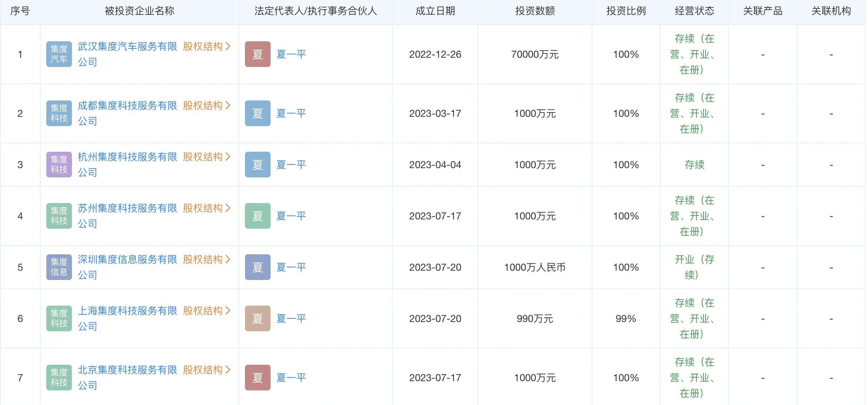Open 成都集度科技服务有限公司 company page
The height and width of the screenshot is (405, 868).
(127, 113)
